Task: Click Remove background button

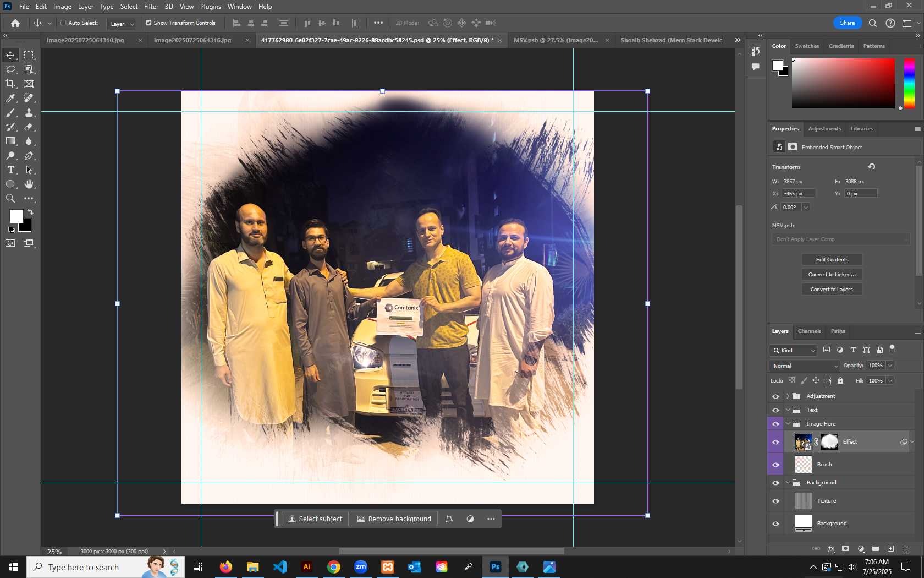Action: point(394,519)
